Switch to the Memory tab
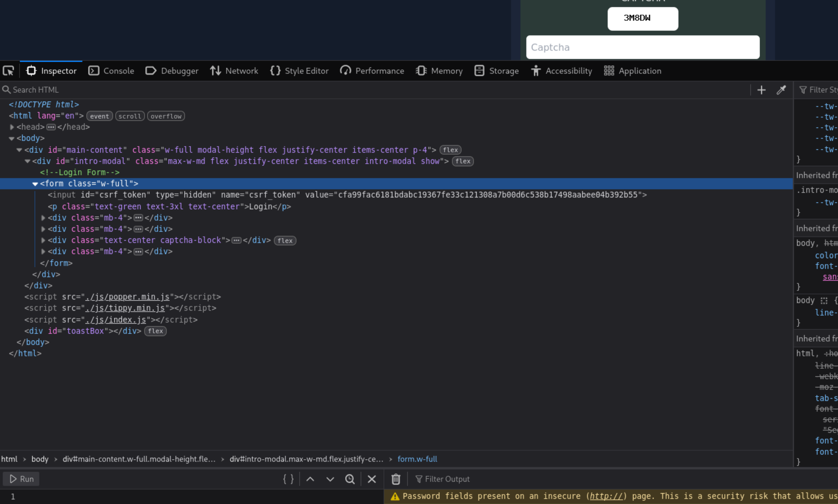 (x=439, y=71)
